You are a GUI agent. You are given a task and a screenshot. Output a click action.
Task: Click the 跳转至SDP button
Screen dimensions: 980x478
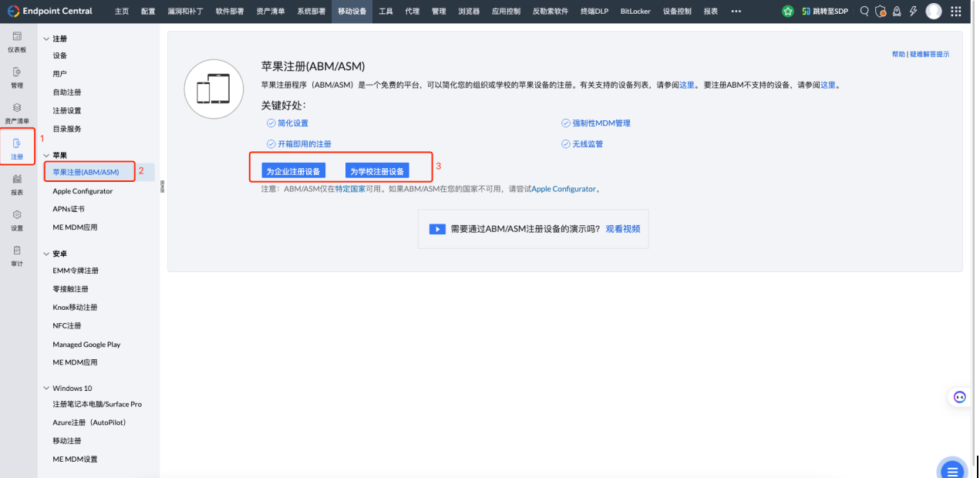(824, 11)
